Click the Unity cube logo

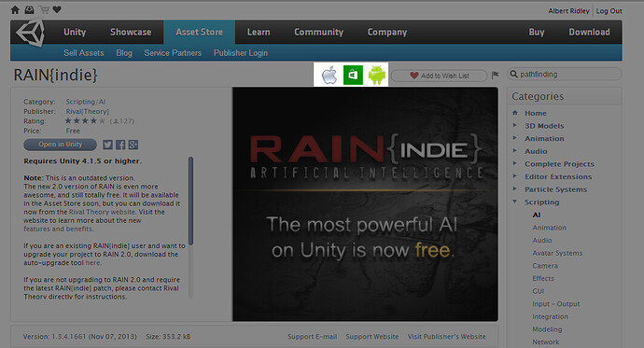click(30, 33)
